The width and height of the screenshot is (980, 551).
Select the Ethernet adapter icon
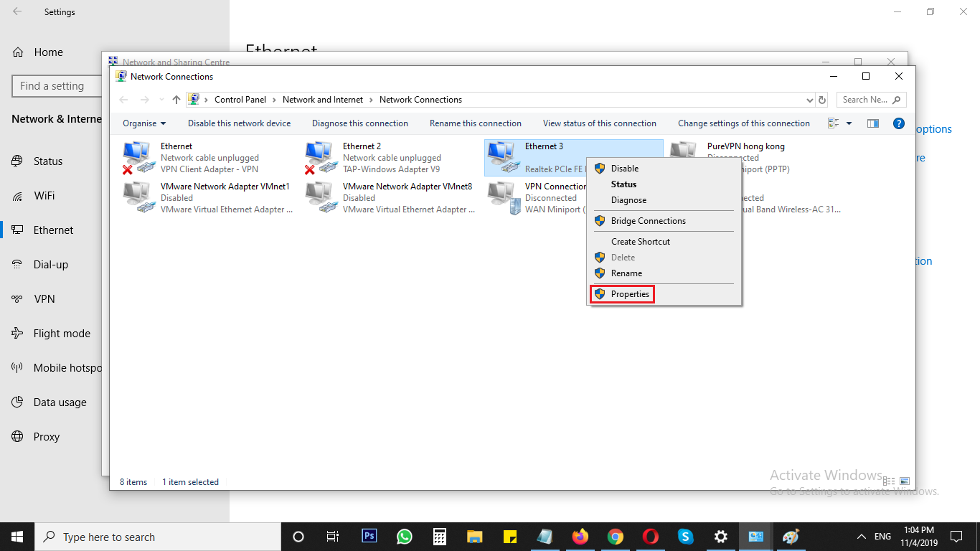[139, 158]
